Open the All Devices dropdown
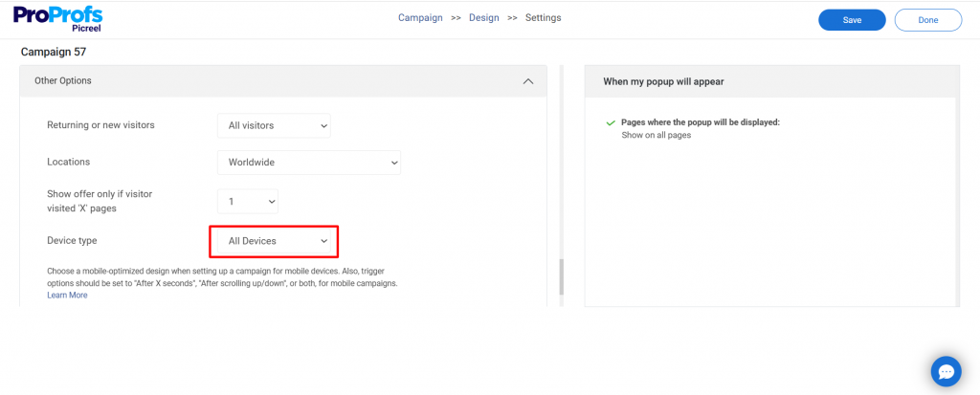 274,241
